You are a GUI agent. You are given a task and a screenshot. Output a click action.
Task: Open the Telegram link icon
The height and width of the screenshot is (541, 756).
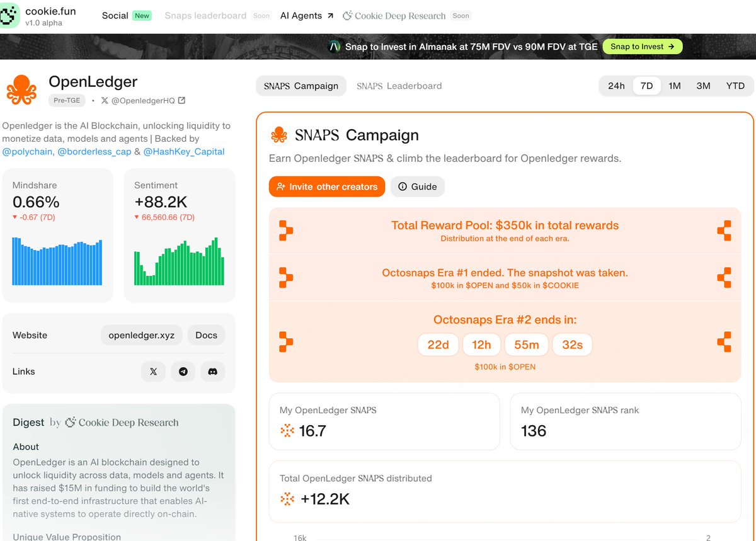coord(183,372)
